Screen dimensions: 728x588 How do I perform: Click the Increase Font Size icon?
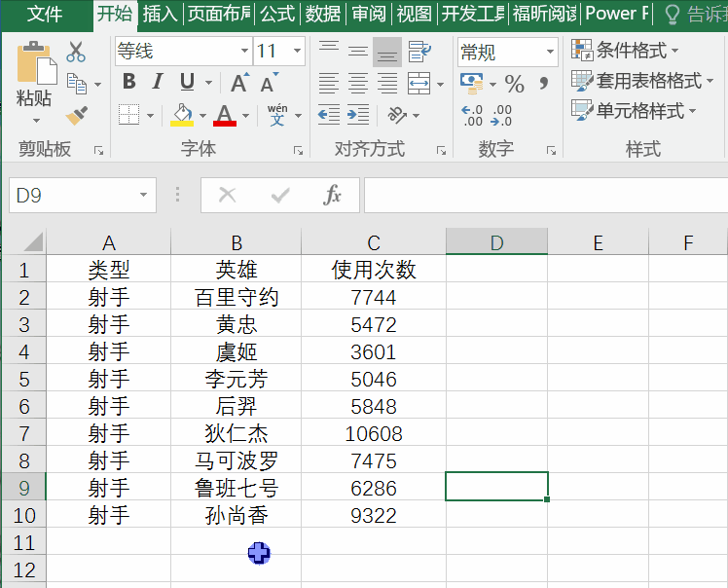[x=238, y=84]
